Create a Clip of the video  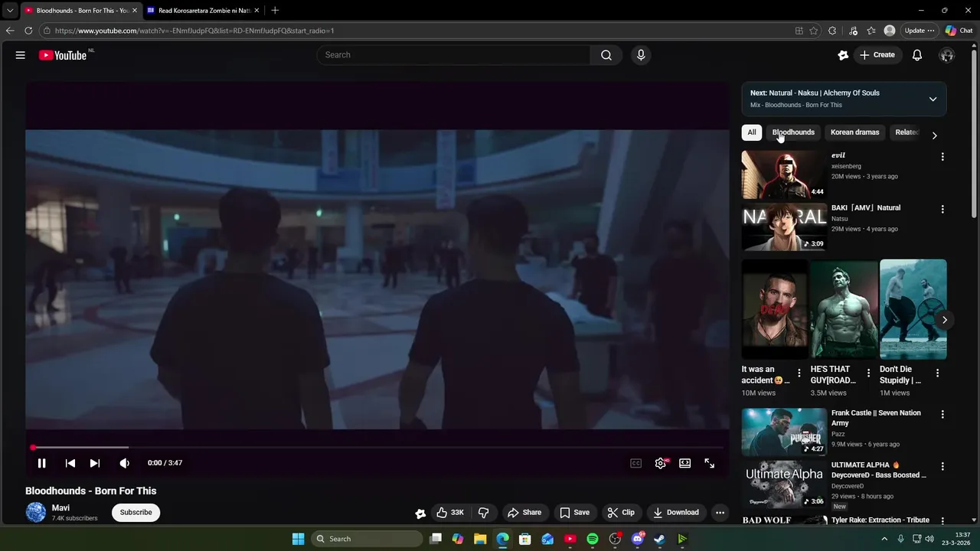click(x=621, y=513)
